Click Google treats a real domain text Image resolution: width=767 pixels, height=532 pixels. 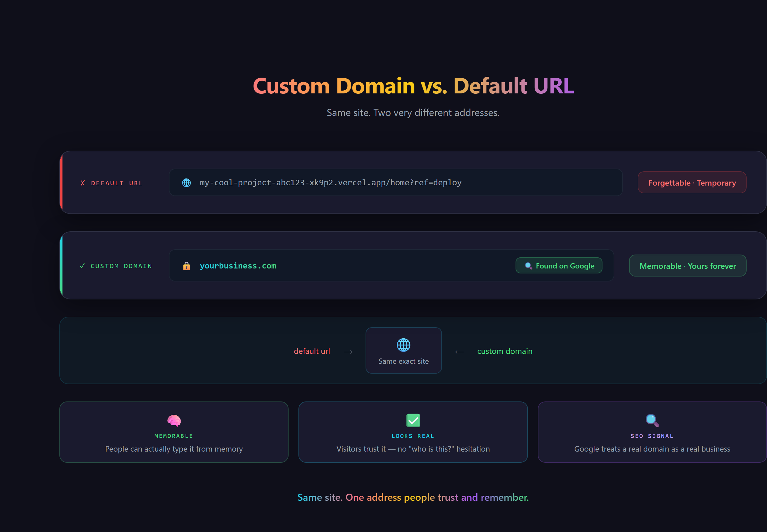[x=652, y=449]
